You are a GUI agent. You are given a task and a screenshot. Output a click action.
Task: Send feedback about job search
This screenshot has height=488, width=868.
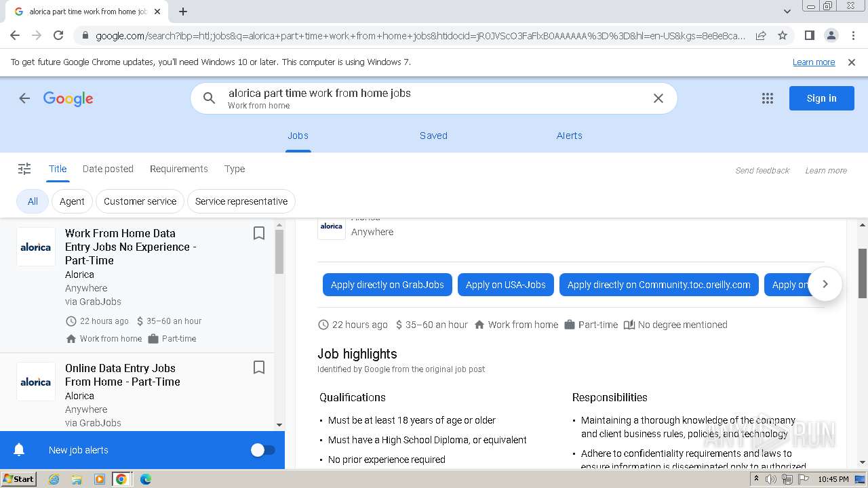point(762,171)
